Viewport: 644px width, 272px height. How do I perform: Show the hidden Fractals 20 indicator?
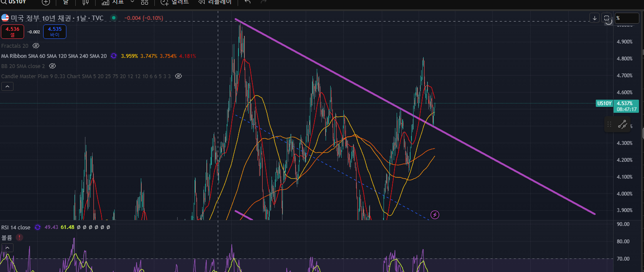pos(36,46)
